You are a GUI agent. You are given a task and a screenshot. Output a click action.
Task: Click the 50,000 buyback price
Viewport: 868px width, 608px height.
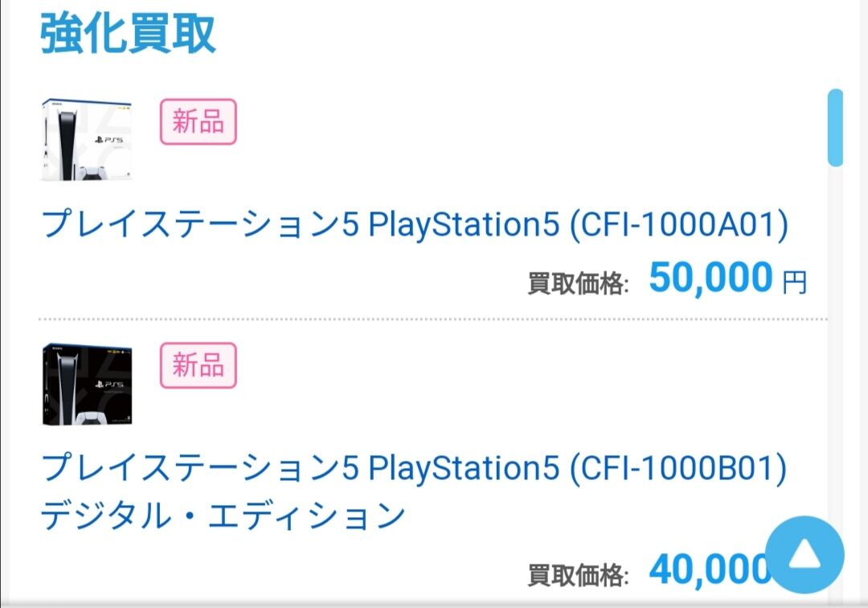[x=710, y=278]
